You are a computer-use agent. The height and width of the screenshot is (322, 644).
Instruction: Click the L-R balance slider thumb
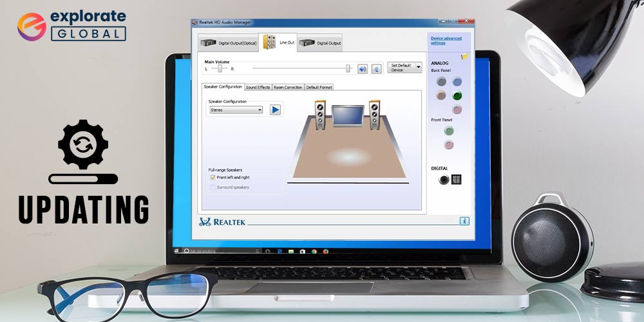click(220, 69)
